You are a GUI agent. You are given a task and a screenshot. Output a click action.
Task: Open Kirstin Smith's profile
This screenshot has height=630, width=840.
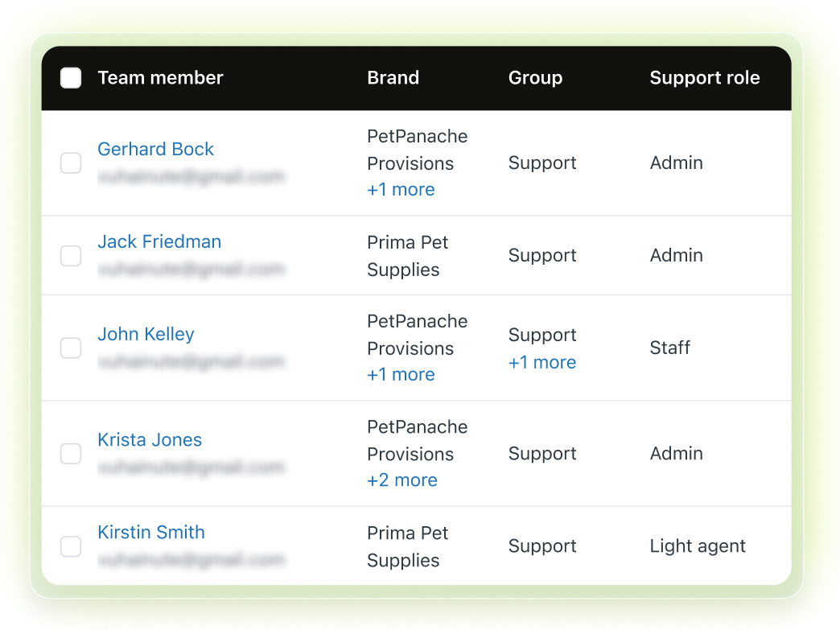click(x=151, y=532)
